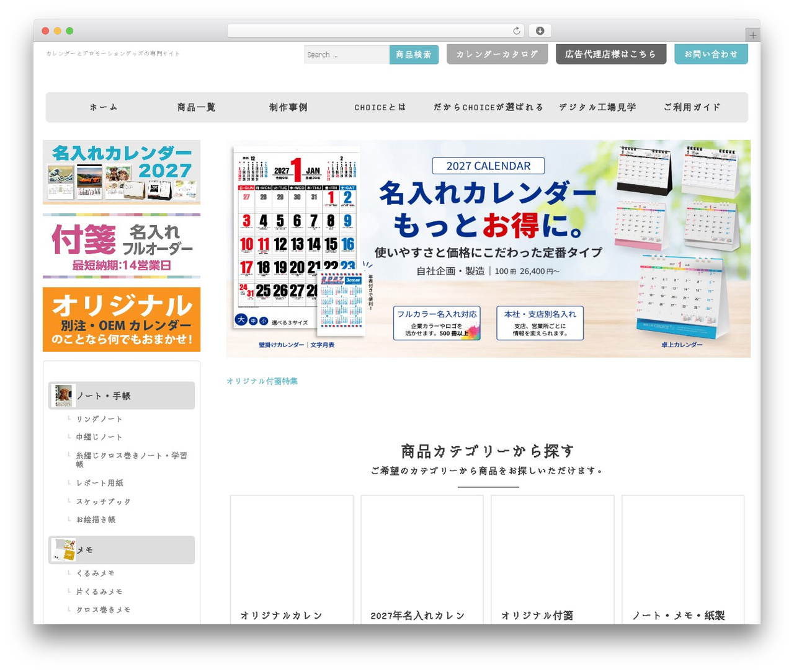Open クロス巻きメモ in the sidebar

click(103, 610)
